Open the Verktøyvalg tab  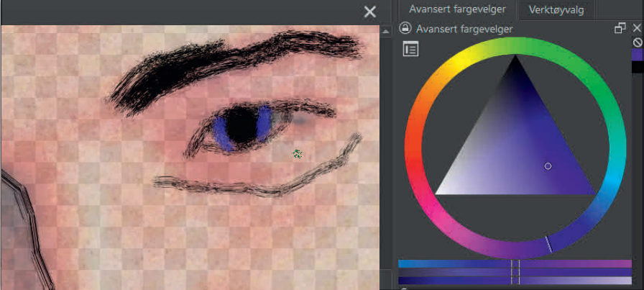pyautogui.click(x=556, y=10)
